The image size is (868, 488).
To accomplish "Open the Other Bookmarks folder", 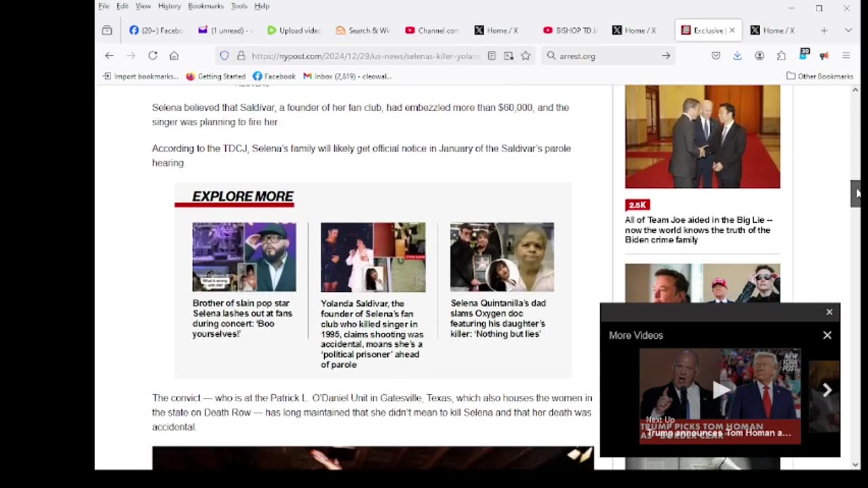I will coord(819,76).
